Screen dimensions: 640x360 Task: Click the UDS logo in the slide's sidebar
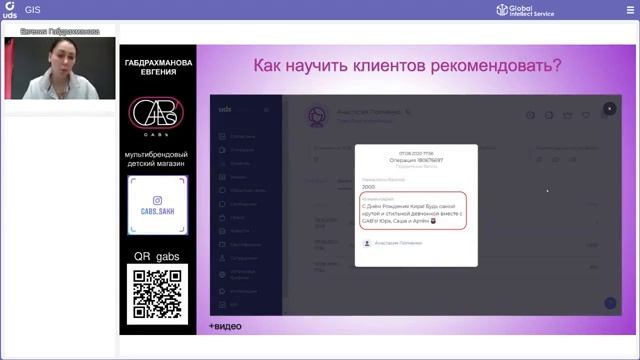pos(225,109)
